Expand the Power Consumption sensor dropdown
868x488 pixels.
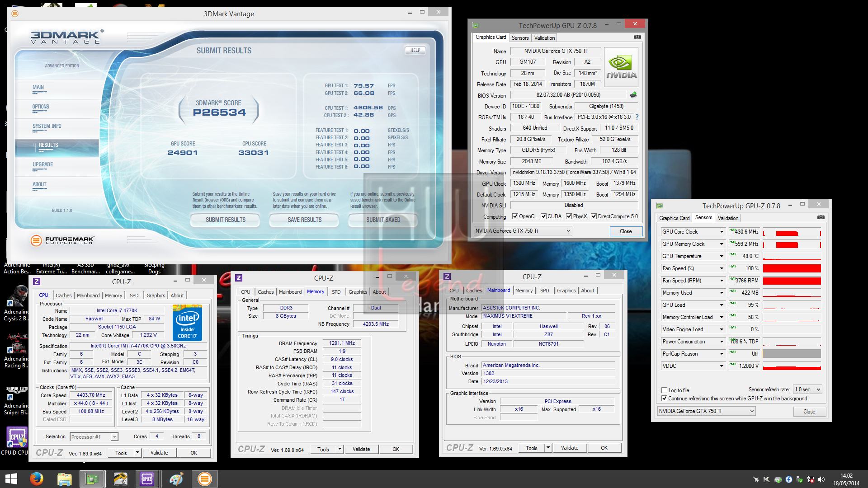722,342
